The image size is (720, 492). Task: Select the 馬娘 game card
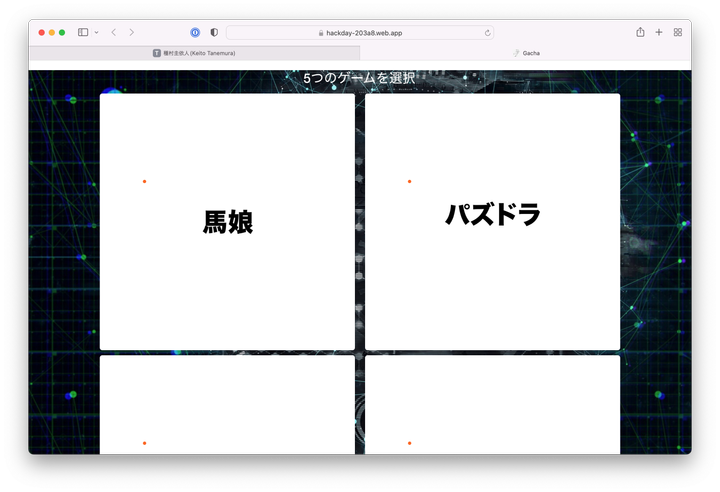point(227,222)
